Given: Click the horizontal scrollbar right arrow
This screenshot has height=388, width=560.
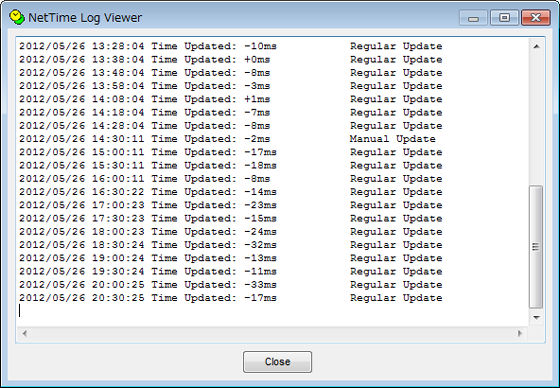Looking at the screenshot, I should tap(520, 333).
